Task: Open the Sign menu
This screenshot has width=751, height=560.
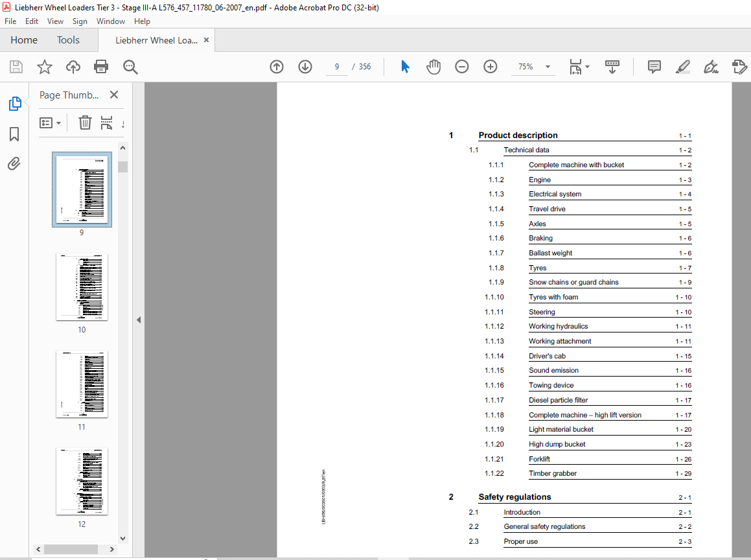Action: pos(80,21)
